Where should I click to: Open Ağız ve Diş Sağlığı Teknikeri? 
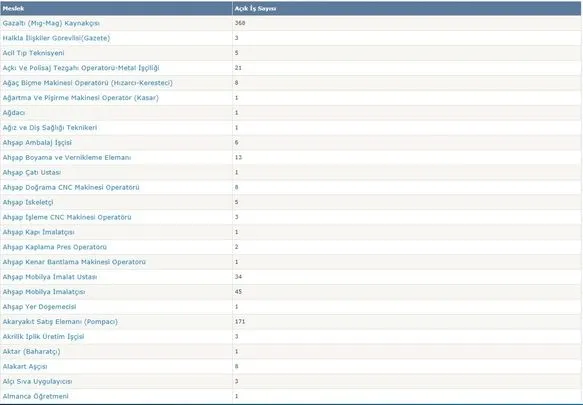tap(50, 128)
